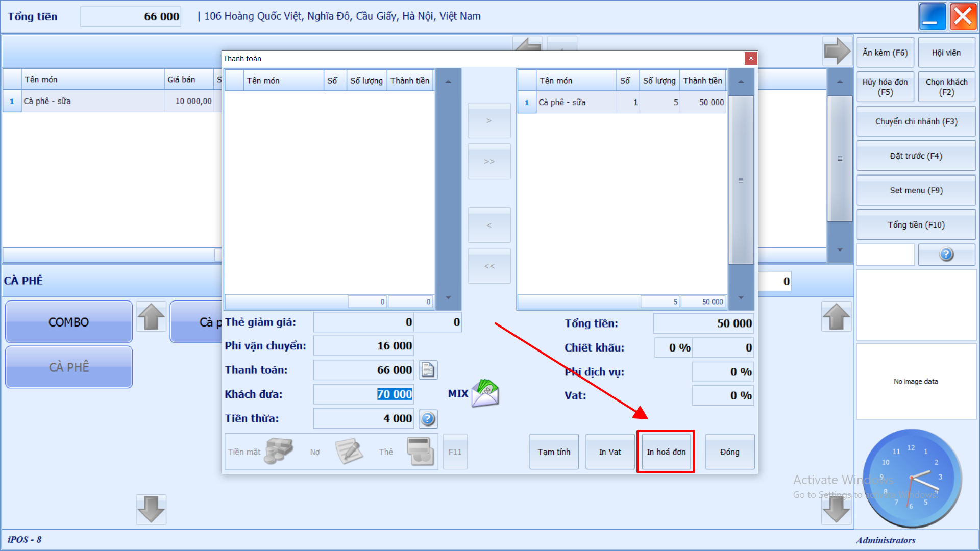Click the Khách đưa amount field
This screenshot has width=980, height=551.
pyautogui.click(x=363, y=394)
